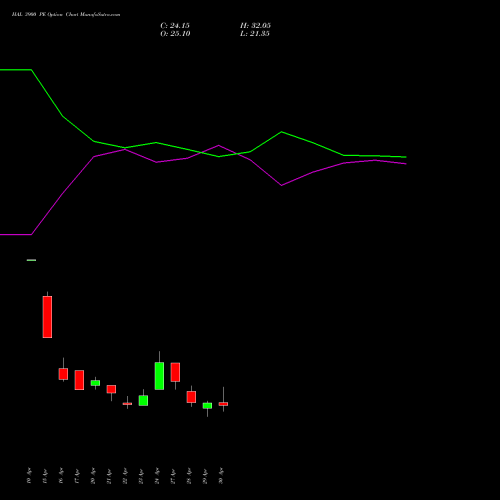Click the small green dash above 10 Apr
The height and width of the screenshot is (500, 500).
[31, 260]
